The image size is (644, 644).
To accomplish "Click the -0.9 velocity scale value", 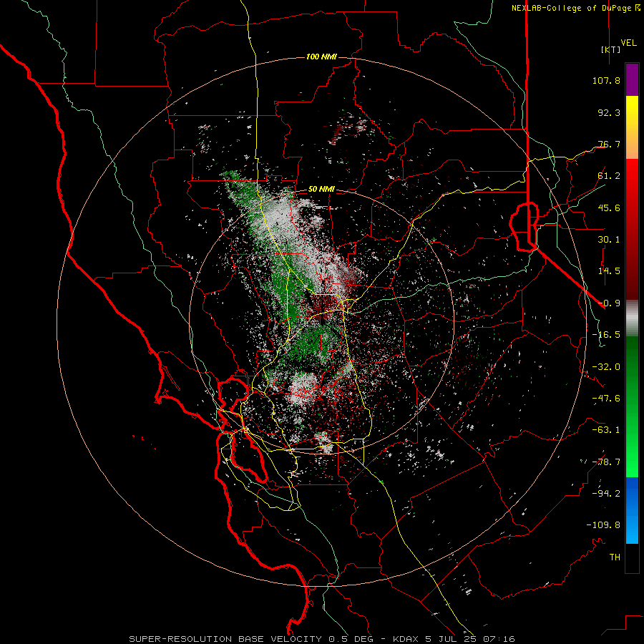I will point(609,303).
